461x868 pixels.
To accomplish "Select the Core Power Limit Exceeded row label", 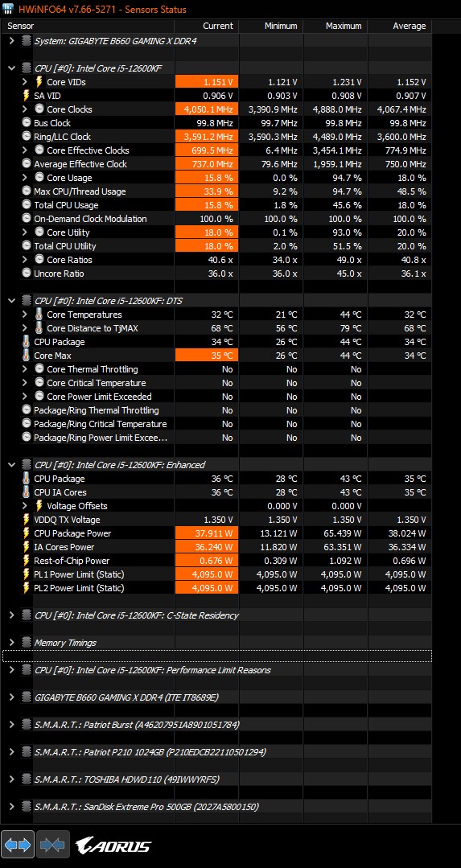I will point(99,397).
